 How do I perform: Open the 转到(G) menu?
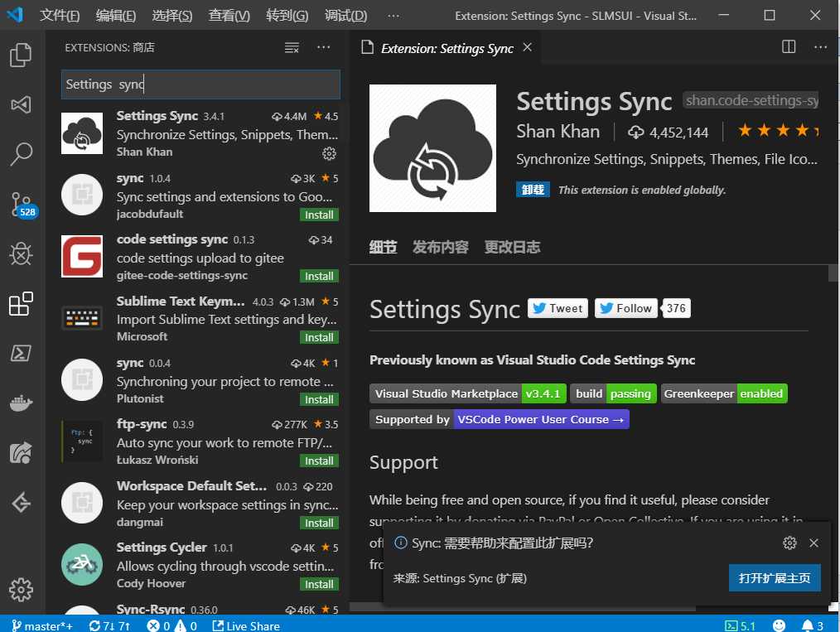tap(287, 16)
